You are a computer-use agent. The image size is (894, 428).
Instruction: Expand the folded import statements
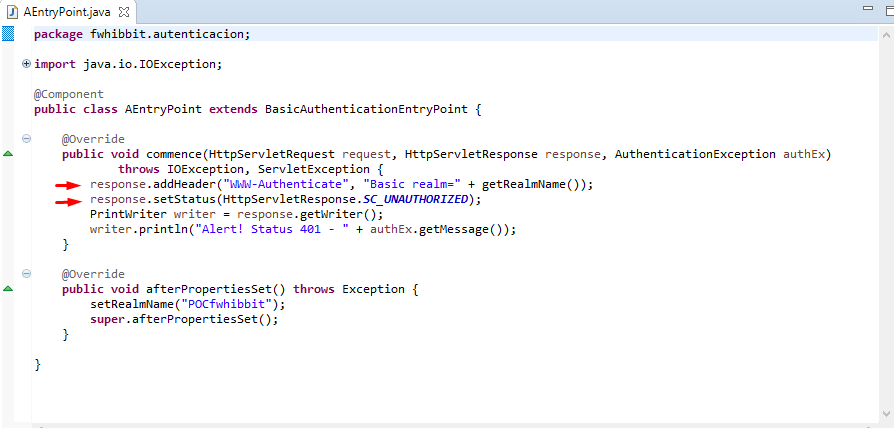[26, 64]
